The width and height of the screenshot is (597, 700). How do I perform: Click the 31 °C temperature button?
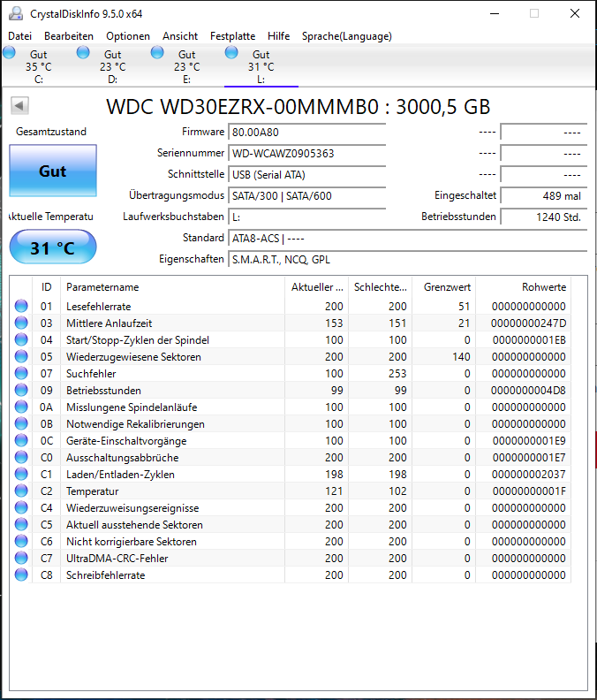pos(53,247)
